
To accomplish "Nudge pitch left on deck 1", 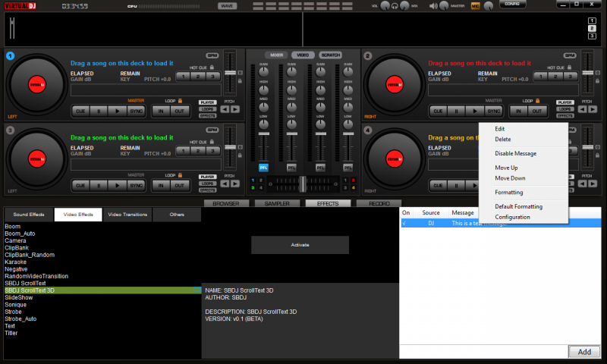I will pyautogui.click(x=225, y=109).
